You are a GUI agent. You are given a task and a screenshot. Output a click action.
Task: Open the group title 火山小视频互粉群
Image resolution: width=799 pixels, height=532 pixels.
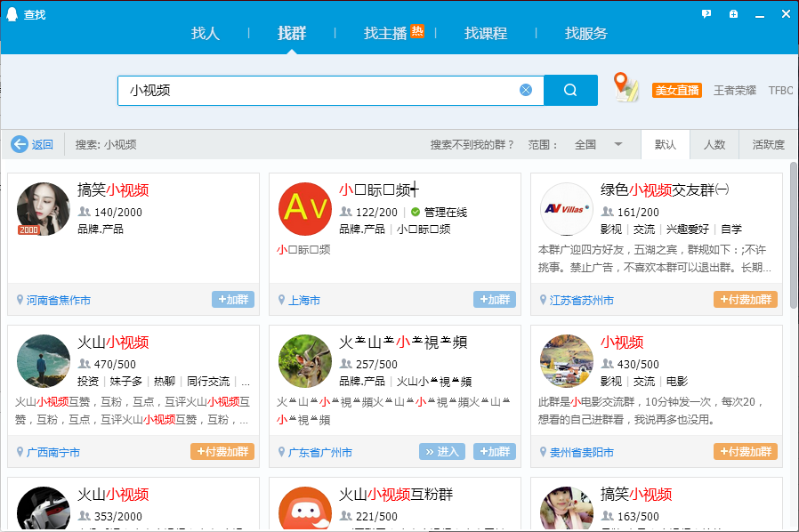click(396, 494)
